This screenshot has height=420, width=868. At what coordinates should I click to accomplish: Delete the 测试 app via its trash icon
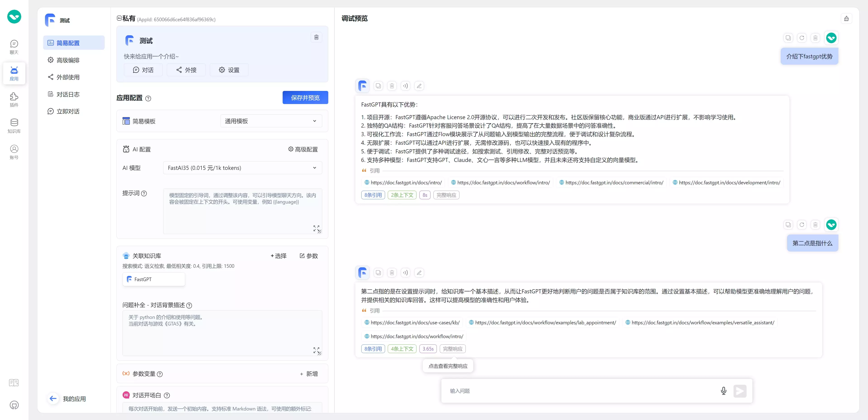(316, 37)
